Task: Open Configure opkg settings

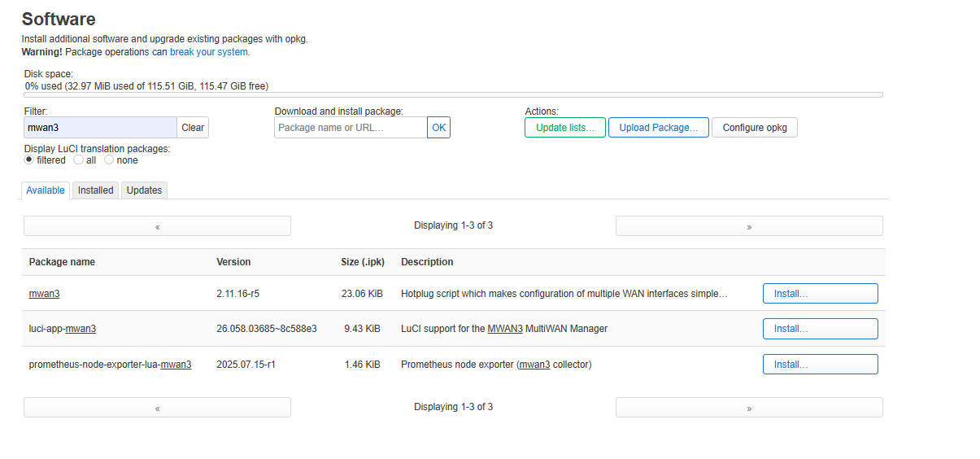Action: point(754,128)
